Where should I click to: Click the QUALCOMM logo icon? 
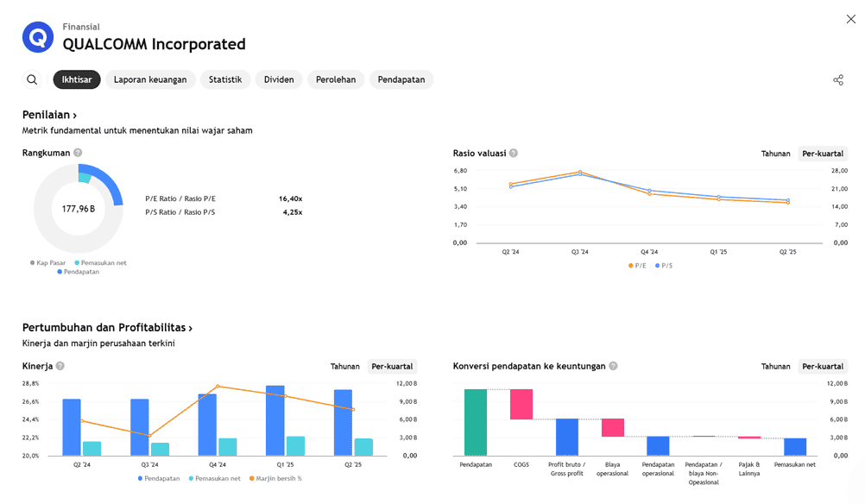click(x=37, y=37)
